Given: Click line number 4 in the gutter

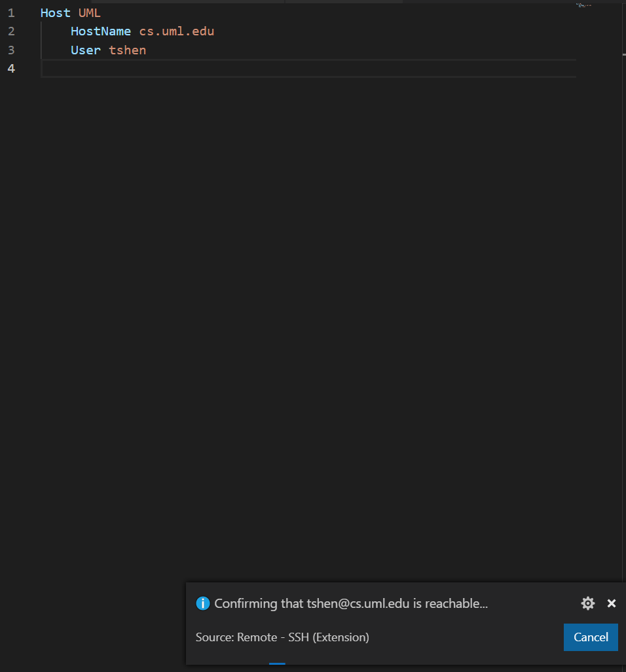Looking at the screenshot, I should 11,68.
